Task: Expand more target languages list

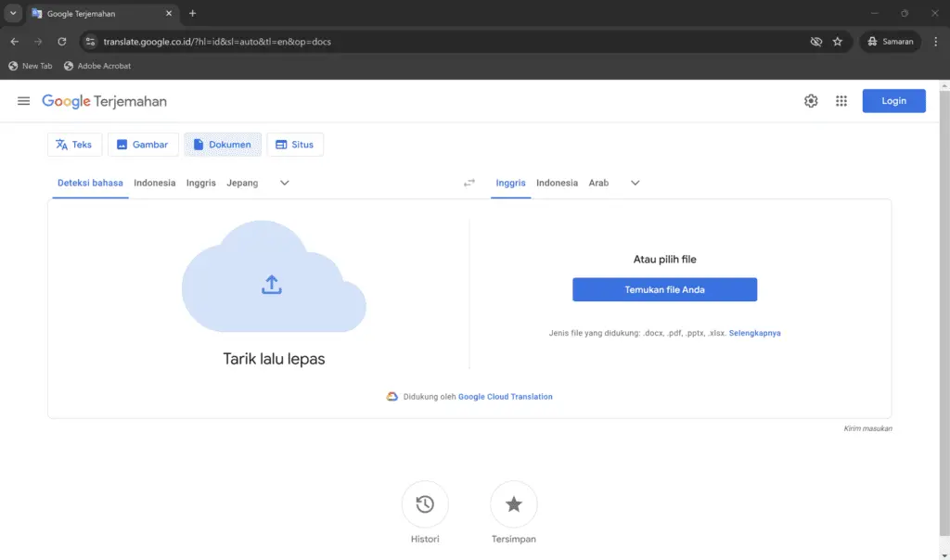Action: point(635,183)
